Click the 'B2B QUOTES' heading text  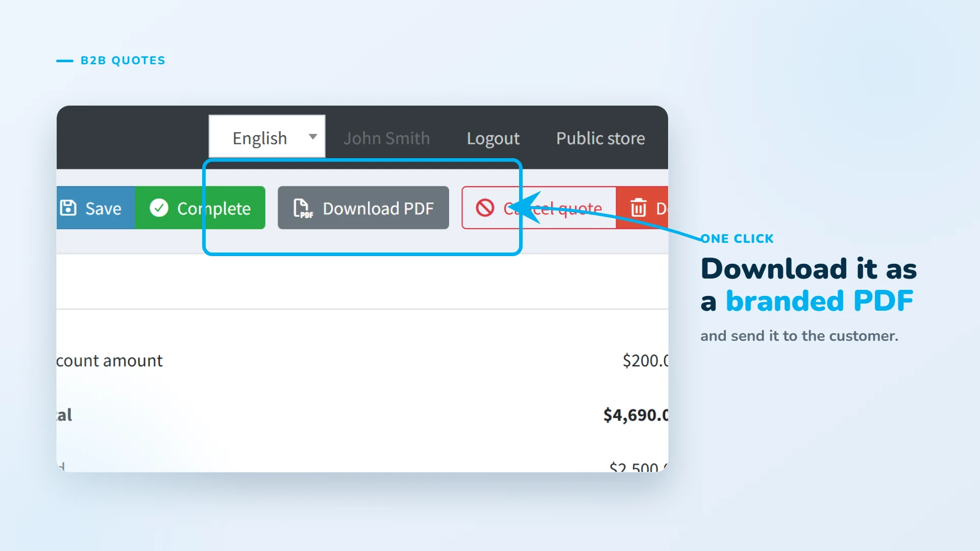click(x=123, y=60)
